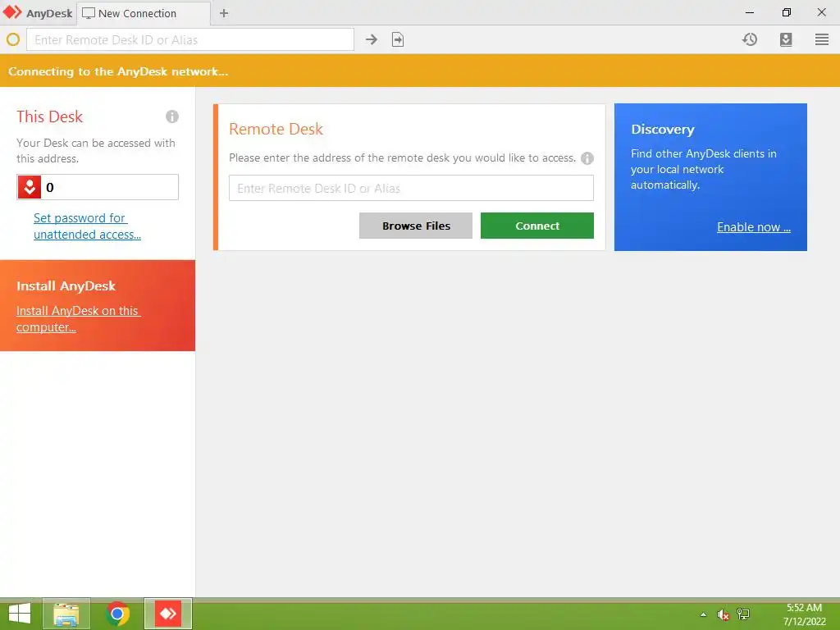Click the red AnyDesk ID badge icon
Viewport: 840px width, 630px height.
[30, 187]
